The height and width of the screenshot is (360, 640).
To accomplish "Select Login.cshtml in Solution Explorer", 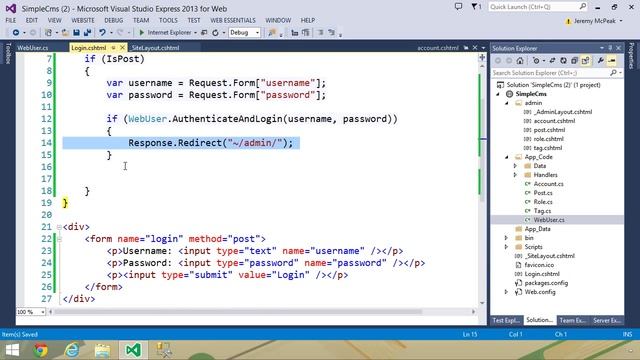I will tap(542, 274).
